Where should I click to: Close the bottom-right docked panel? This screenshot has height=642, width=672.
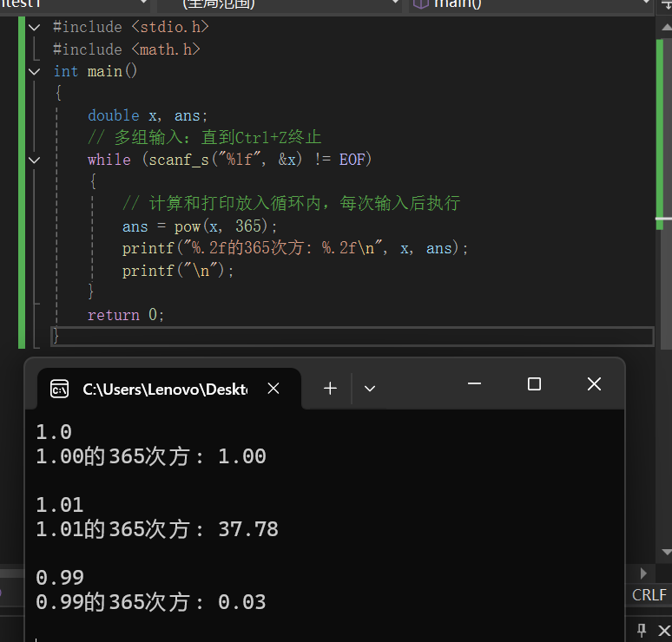click(664, 631)
